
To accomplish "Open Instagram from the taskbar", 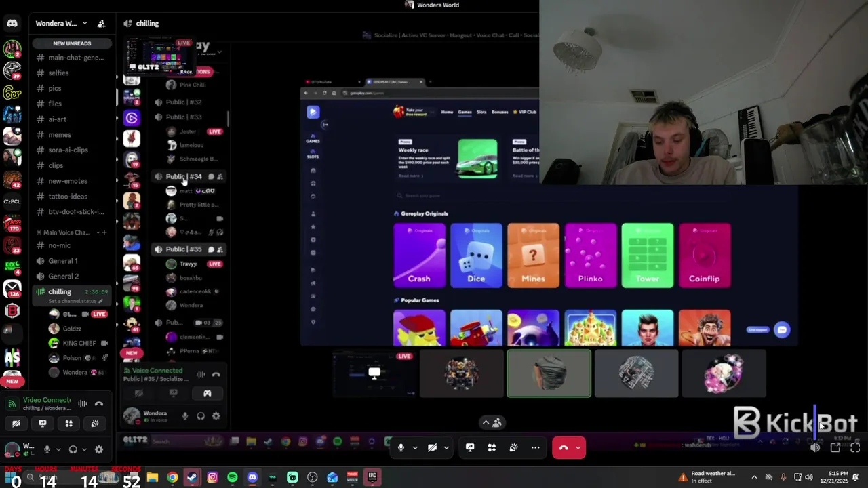I will click(212, 477).
